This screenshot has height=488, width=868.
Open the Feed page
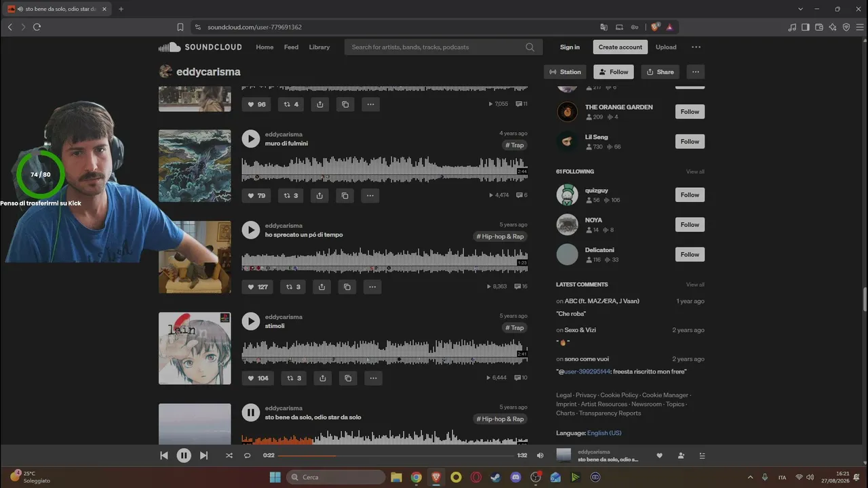tap(291, 47)
